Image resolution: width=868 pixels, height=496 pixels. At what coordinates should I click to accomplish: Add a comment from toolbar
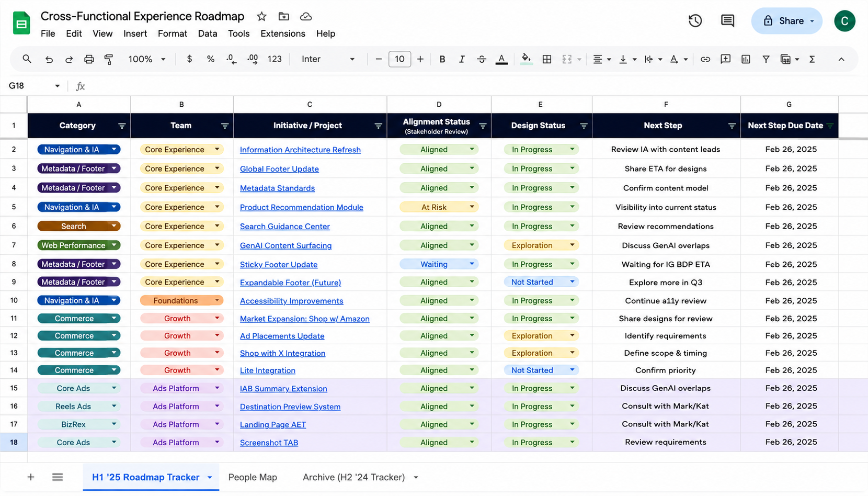[725, 59]
